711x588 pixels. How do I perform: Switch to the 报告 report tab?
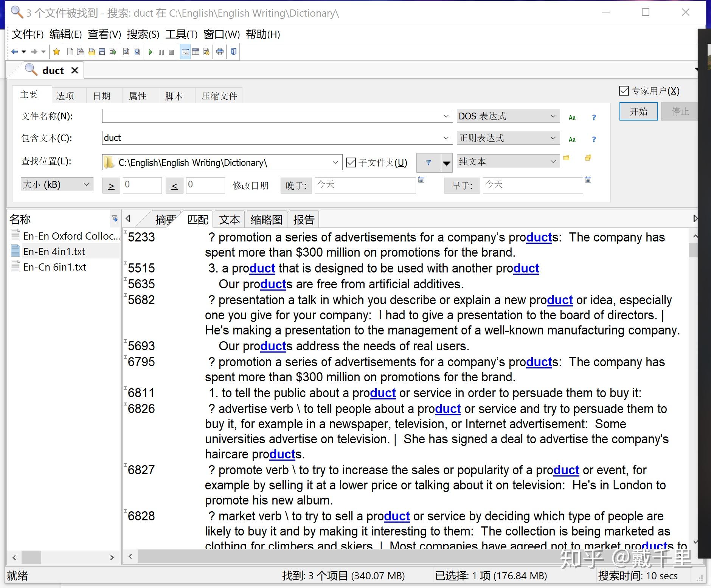(x=304, y=220)
